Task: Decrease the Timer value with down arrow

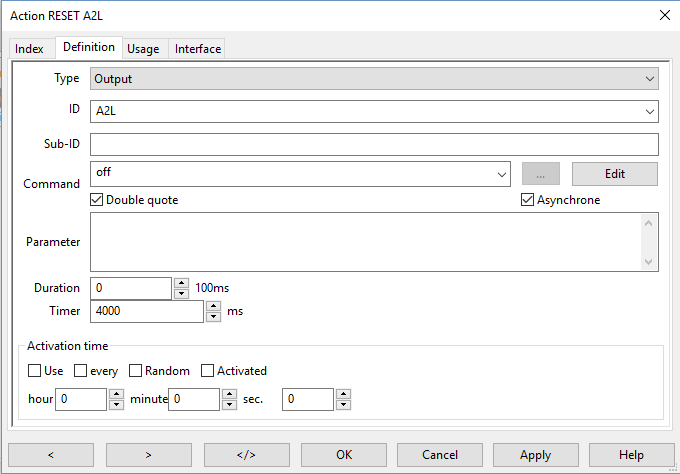Action: (213, 317)
